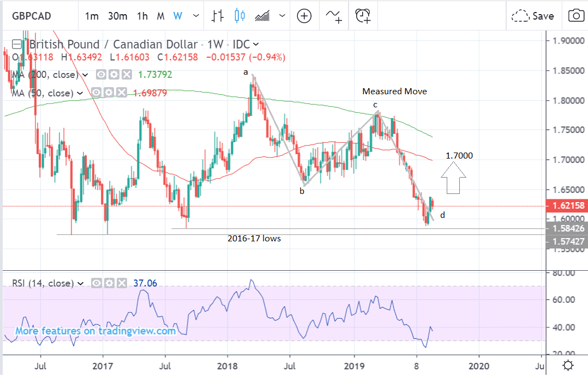This screenshot has width=588, height=377.
Task: Open the Indicators icon in toolbar
Action: [x=334, y=16]
